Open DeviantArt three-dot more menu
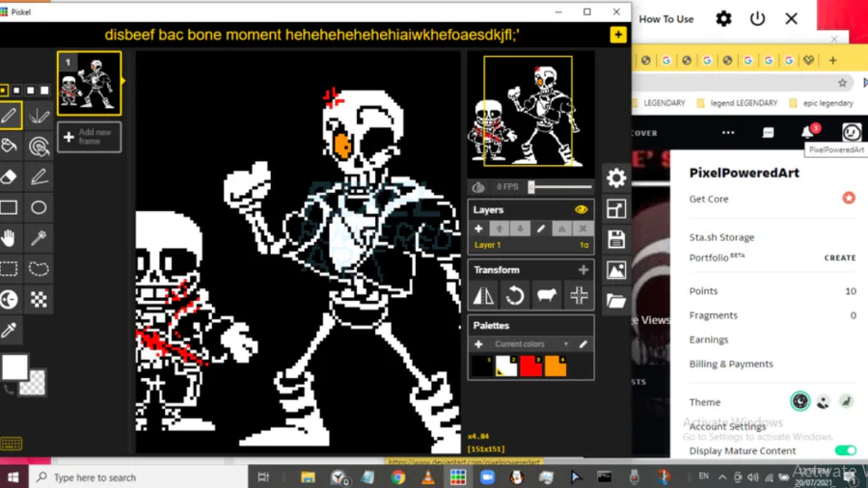The height and width of the screenshot is (488, 868). coord(728,133)
